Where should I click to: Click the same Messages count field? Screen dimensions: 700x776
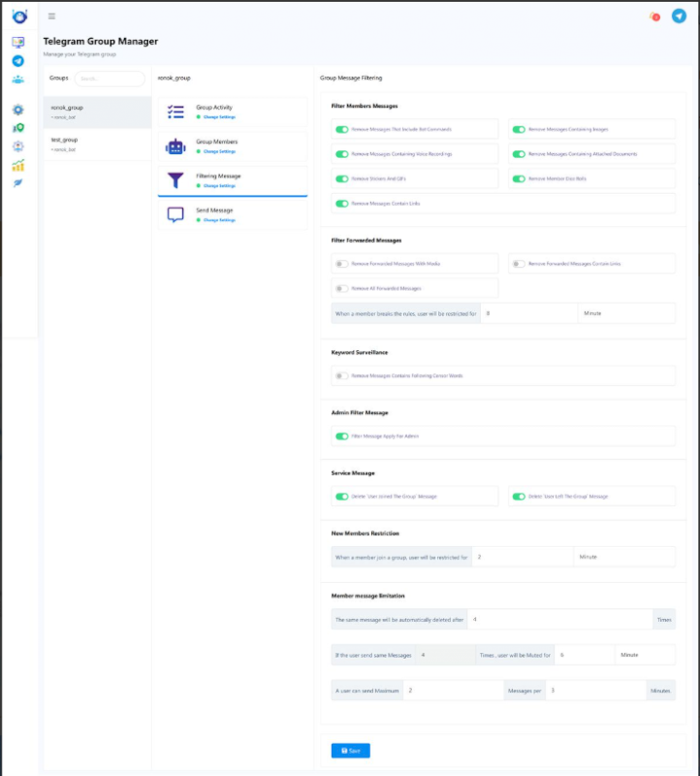coord(445,656)
